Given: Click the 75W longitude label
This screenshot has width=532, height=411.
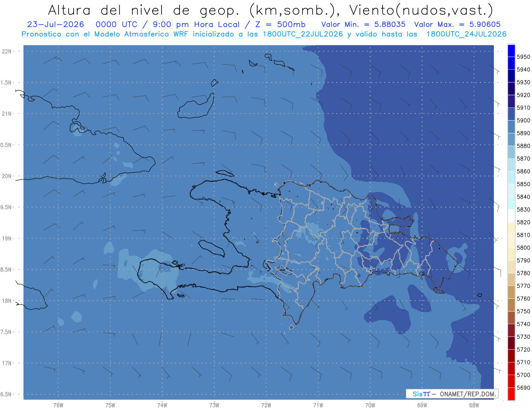Looking at the screenshot, I should [x=110, y=405].
